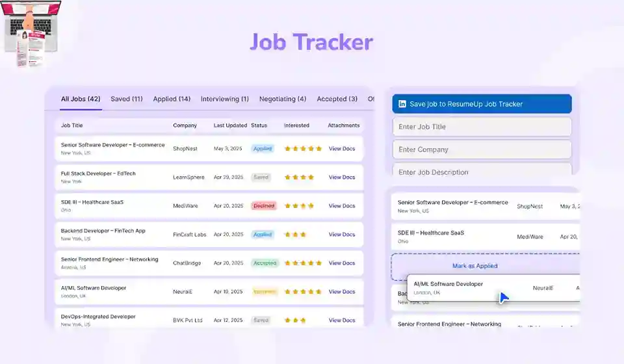The height and width of the screenshot is (364, 624).
Task: Click the third star in FinCraft Labs row
Action: tap(303, 234)
